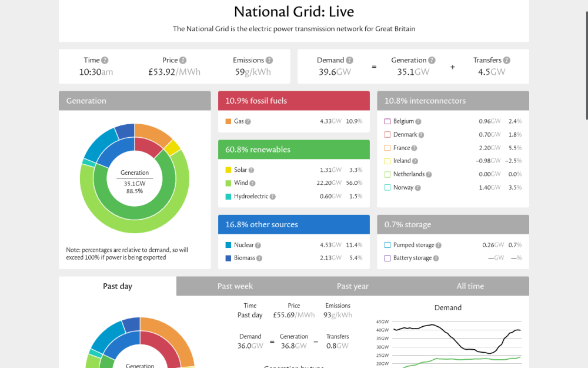588x368 pixels.
Task: Open the Past year tab
Action: point(352,286)
